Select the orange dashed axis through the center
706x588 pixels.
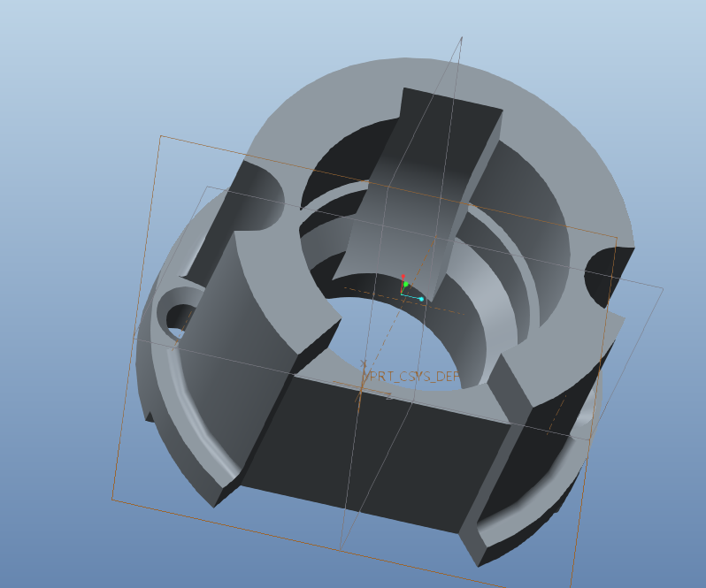tap(442, 309)
